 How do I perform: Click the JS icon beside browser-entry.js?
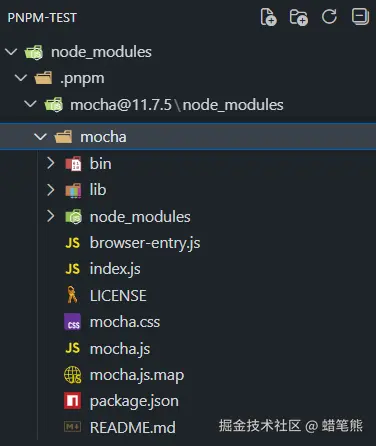coord(73,243)
